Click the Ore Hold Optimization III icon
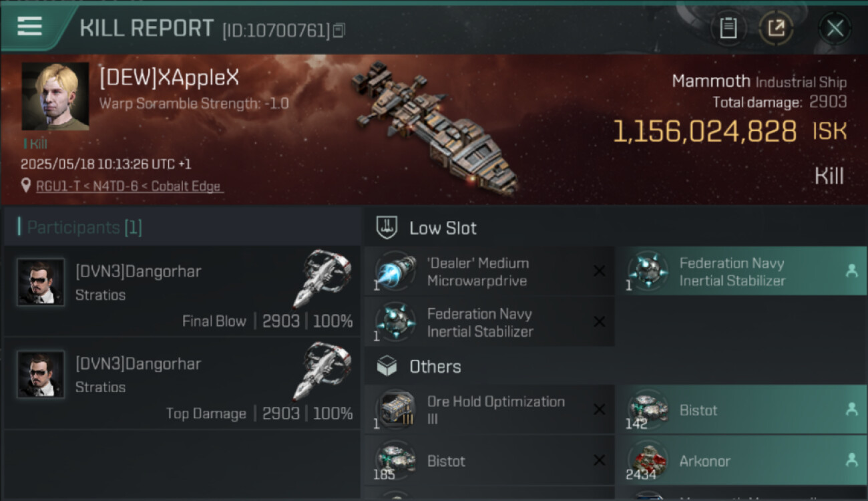This screenshot has height=501, width=868. coord(396,409)
